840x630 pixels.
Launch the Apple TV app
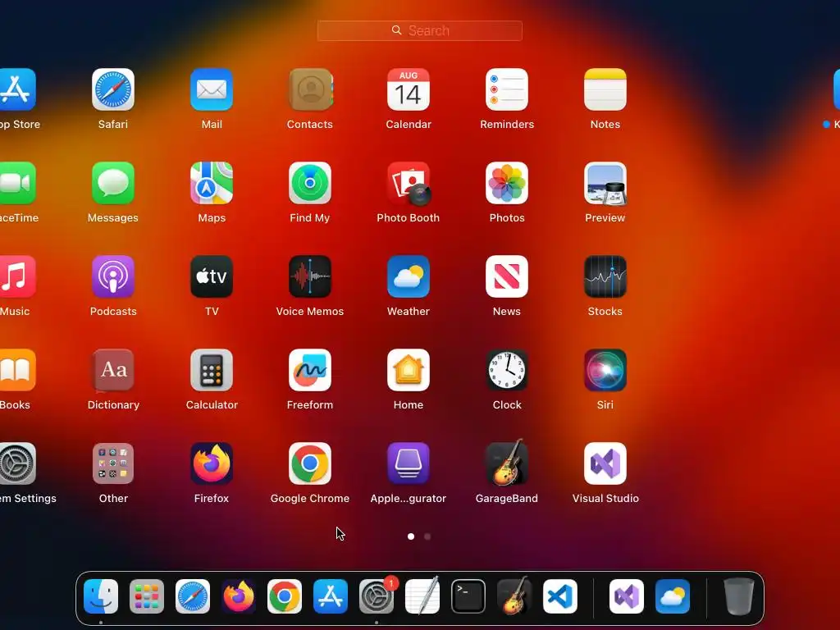pyautogui.click(x=212, y=276)
